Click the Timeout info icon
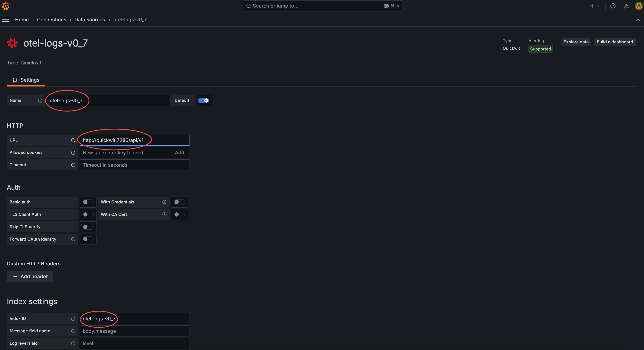644x350 pixels. [73, 165]
